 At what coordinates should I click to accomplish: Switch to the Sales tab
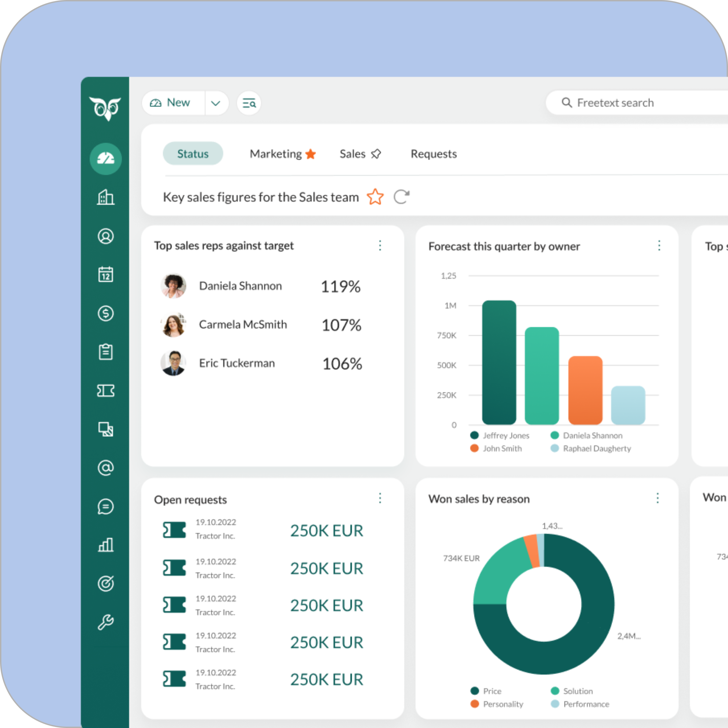point(352,154)
